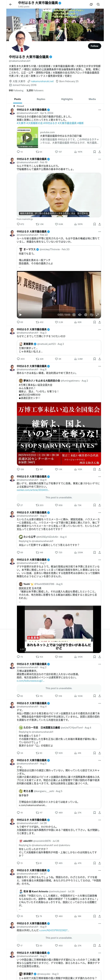Screen dimensions: 110x980
Task: View the 3,255 Followers list
Action: 35,90
